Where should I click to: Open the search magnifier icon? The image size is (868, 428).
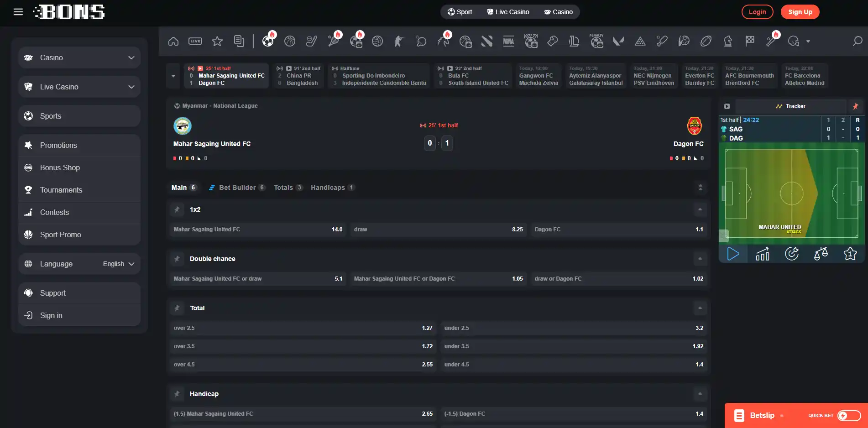858,41
